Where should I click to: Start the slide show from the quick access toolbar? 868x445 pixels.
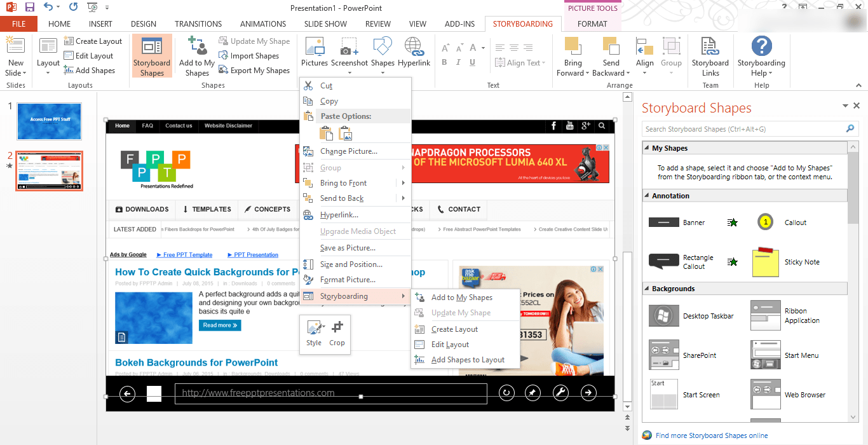pos(92,8)
